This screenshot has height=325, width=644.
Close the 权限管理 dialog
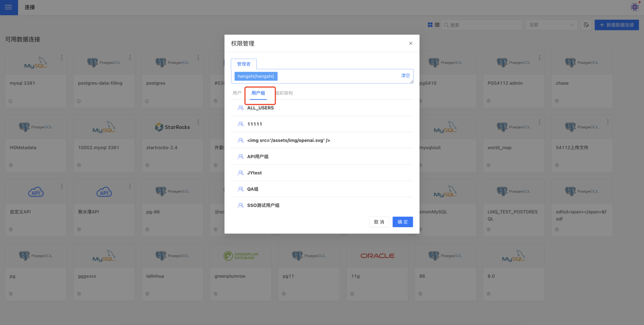[411, 43]
